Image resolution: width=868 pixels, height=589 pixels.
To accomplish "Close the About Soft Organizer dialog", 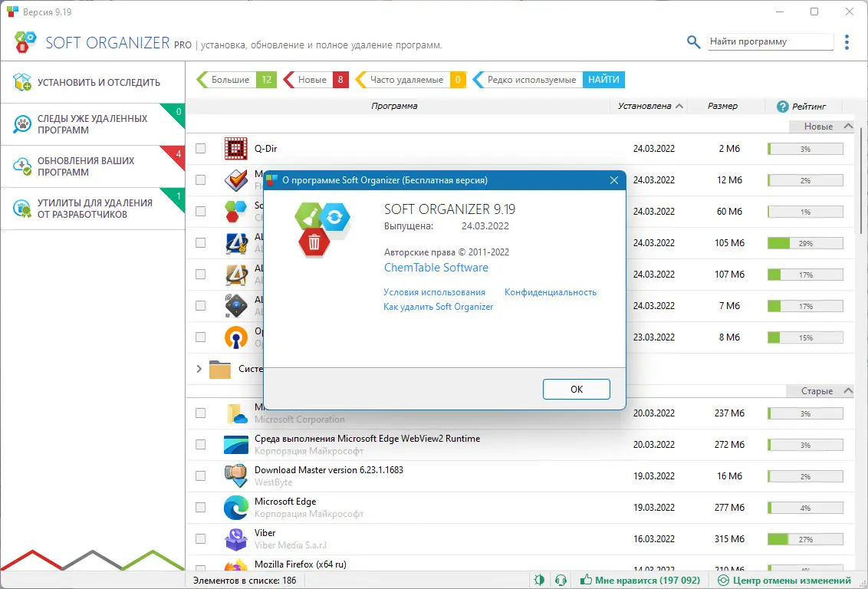I will [x=613, y=180].
